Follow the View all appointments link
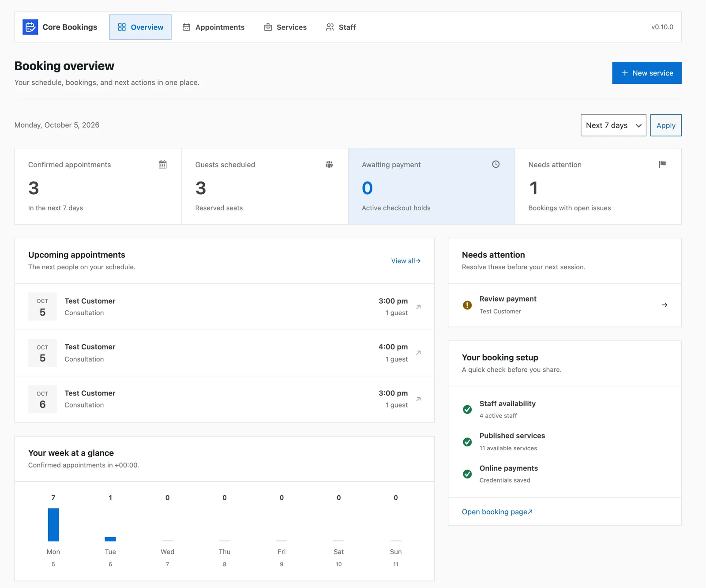The height and width of the screenshot is (588, 706). [x=406, y=261]
